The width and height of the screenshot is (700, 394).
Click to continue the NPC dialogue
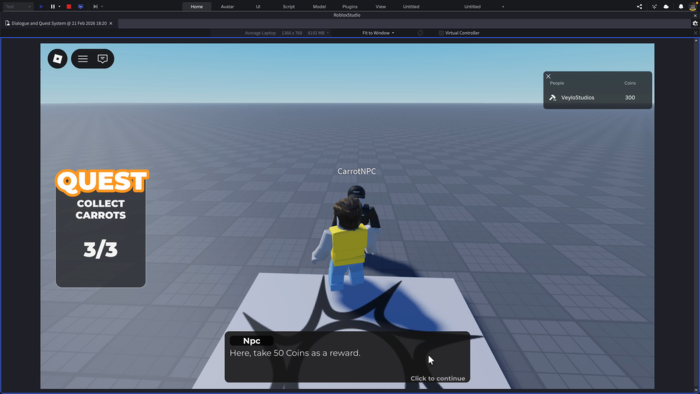pyautogui.click(x=438, y=378)
